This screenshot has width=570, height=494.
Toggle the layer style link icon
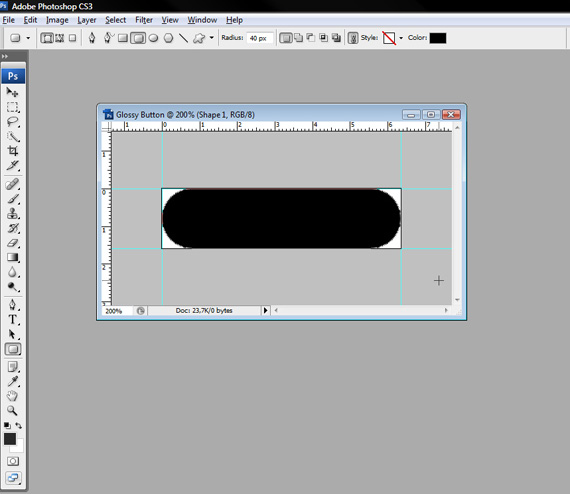pos(353,38)
